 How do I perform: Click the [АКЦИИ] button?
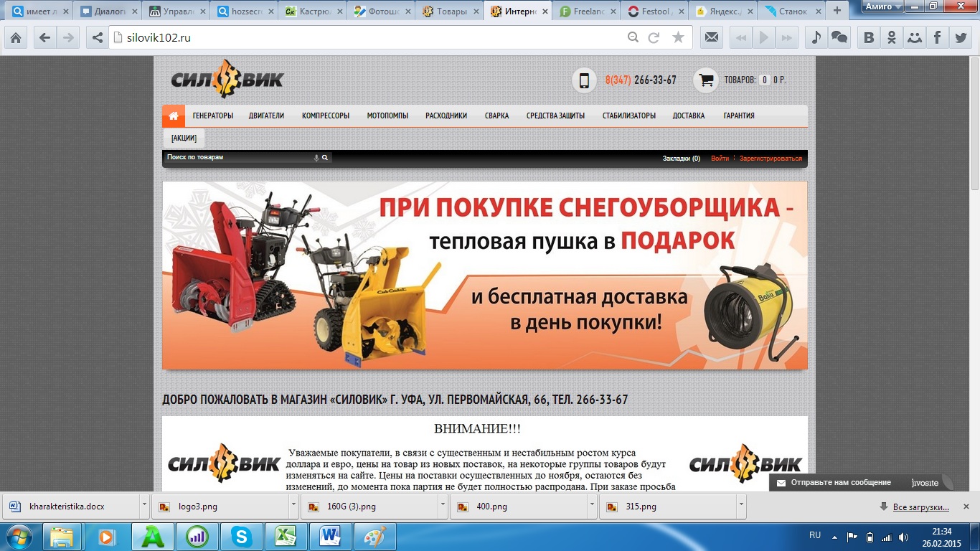tap(184, 138)
